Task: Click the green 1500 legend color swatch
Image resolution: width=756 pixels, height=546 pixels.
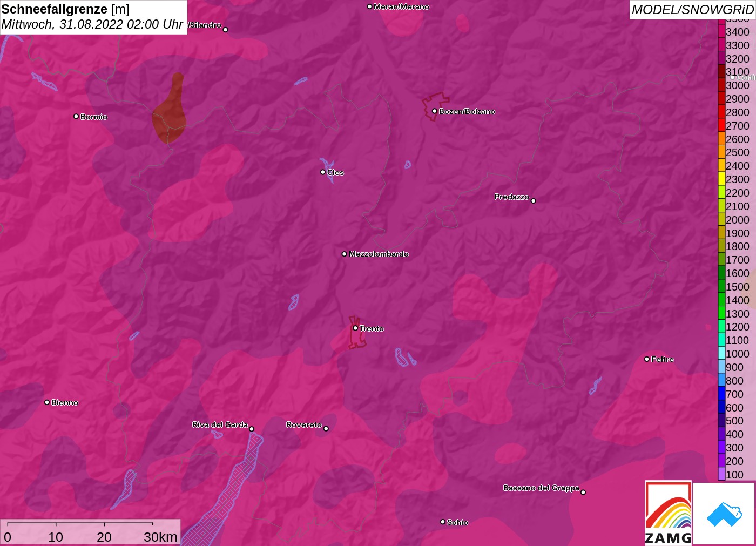Action: (721, 286)
